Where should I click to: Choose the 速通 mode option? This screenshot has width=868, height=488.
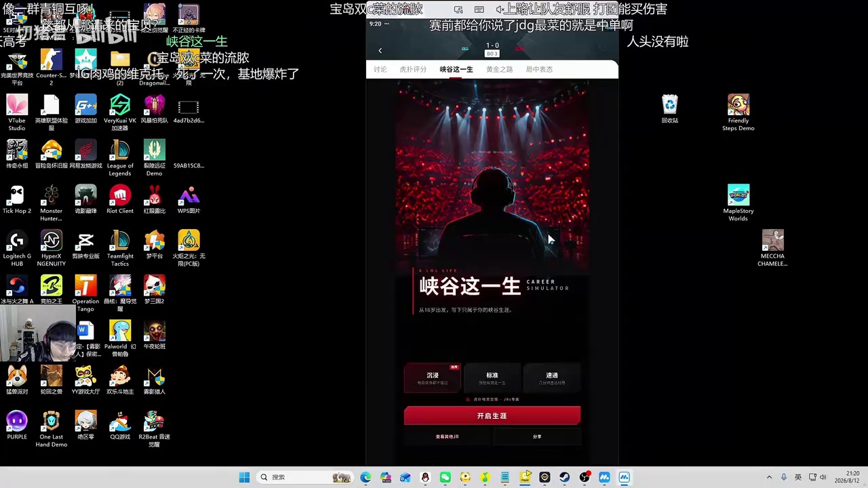[552, 378]
